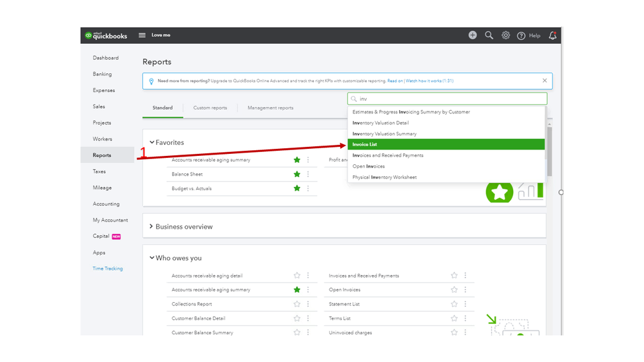Open the Accounts receivable aging detail report
This screenshot has height=362, width=644.
point(207,276)
